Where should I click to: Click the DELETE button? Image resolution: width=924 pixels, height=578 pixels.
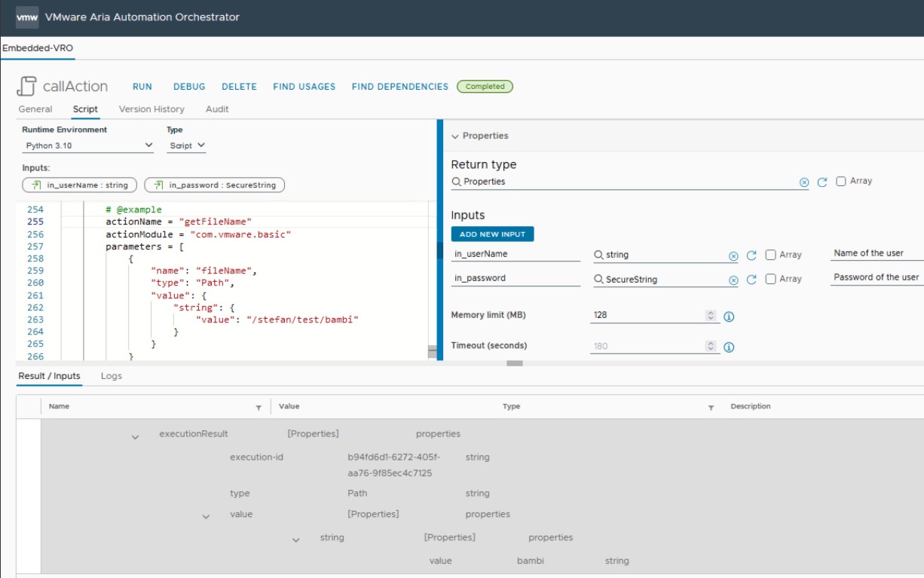pos(240,87)
